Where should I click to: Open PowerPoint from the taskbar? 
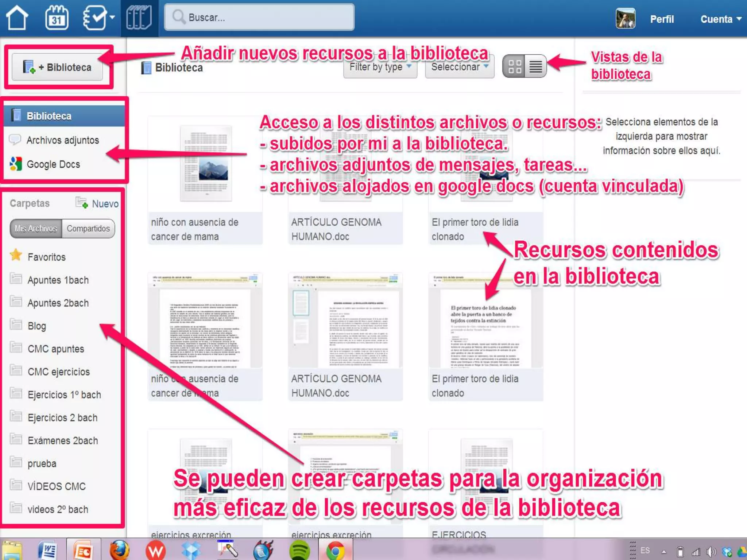(84, 550)
